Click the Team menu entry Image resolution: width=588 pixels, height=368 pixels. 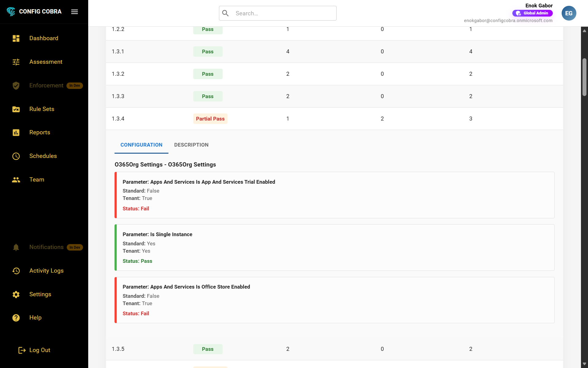tap(37, 180)
